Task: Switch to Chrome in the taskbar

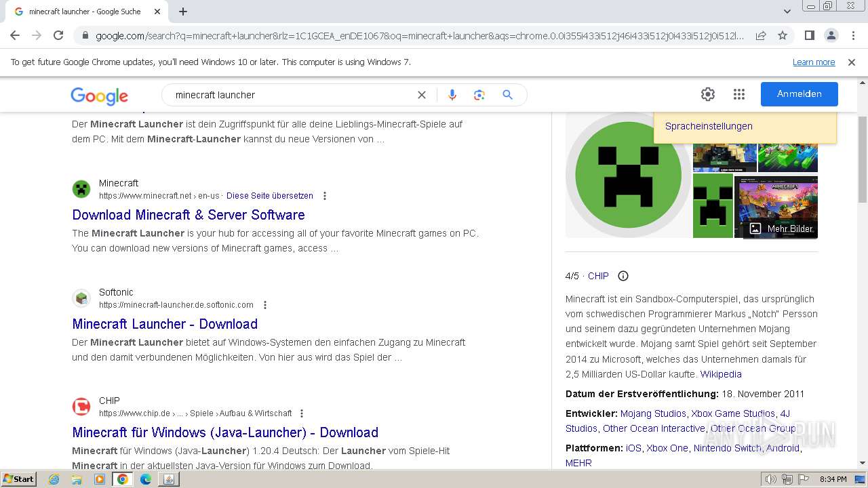Action: 123,479
